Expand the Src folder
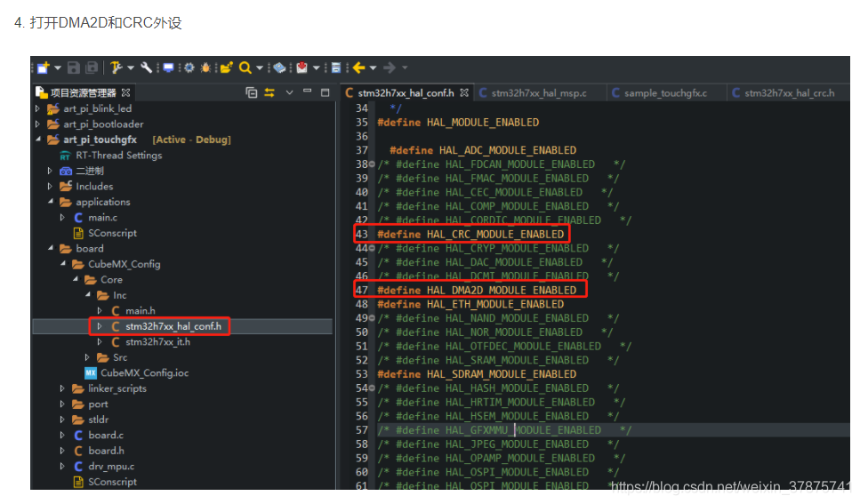The height and width of the screenshot is (504, 860). pos(88,357)
